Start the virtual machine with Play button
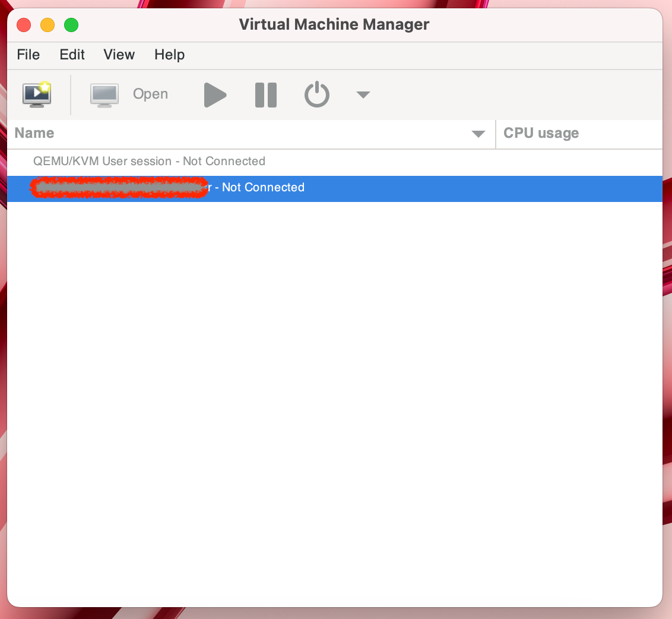Viewport: 672px width, 619px height. [x=215, y=95]
